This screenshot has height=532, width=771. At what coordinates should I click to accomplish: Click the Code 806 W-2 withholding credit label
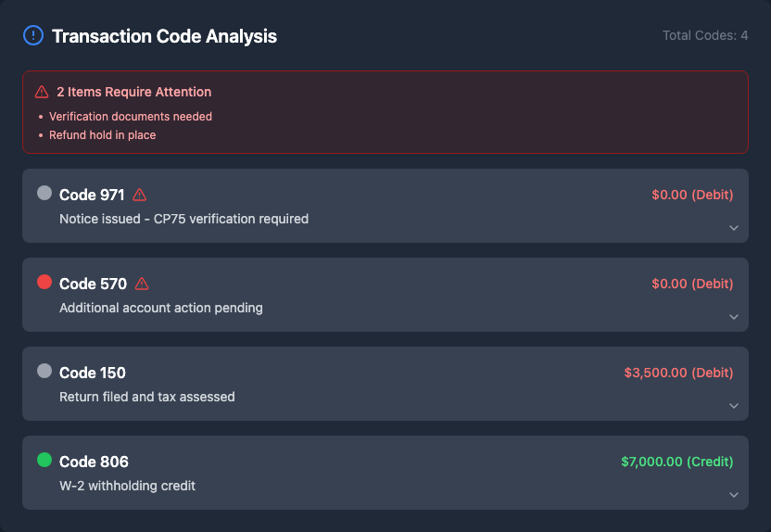pos(127,486)
